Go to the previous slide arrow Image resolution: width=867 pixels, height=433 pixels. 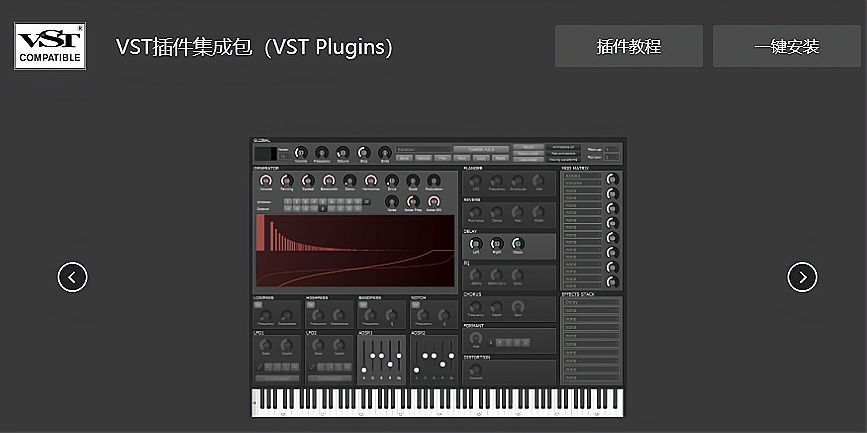point(73,277)
